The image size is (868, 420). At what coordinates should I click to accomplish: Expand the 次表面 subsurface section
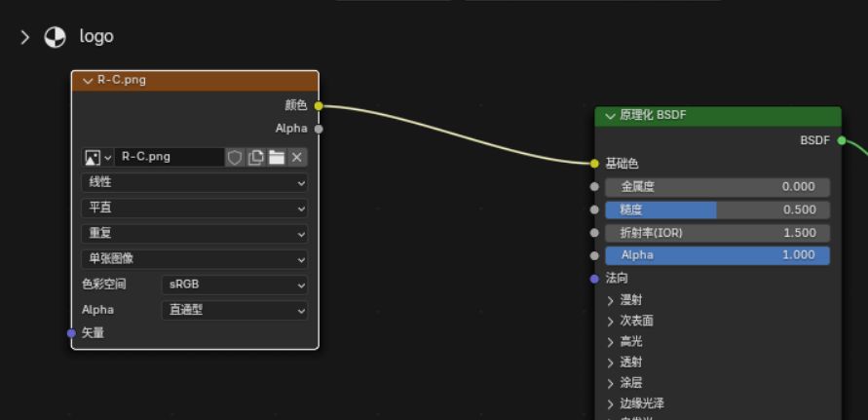(630, 321)
